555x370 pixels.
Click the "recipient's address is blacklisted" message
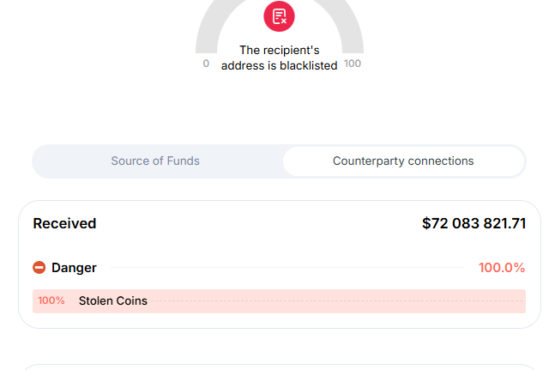tap(279, 58)
